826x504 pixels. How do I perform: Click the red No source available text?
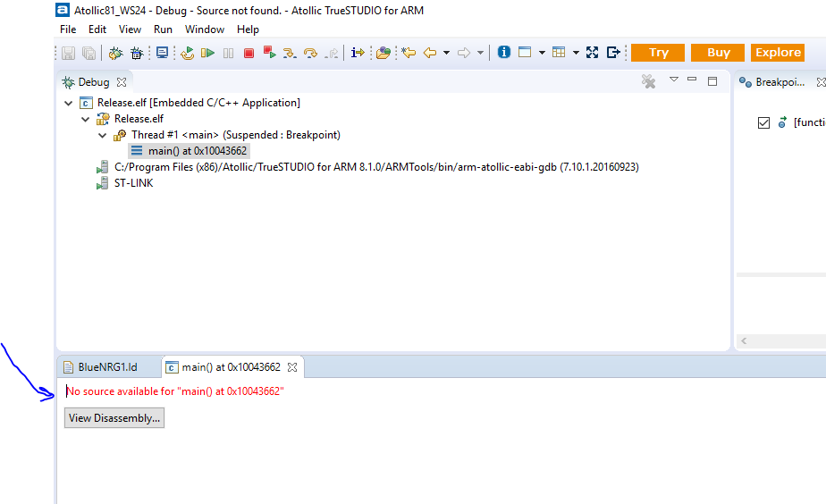(x=175, y=391)
